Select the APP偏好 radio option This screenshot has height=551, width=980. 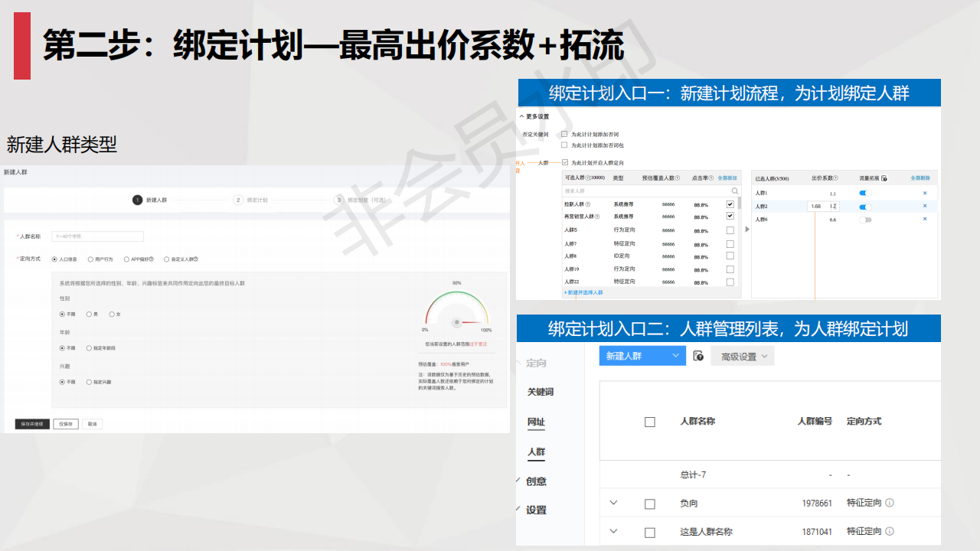point(126,259)
